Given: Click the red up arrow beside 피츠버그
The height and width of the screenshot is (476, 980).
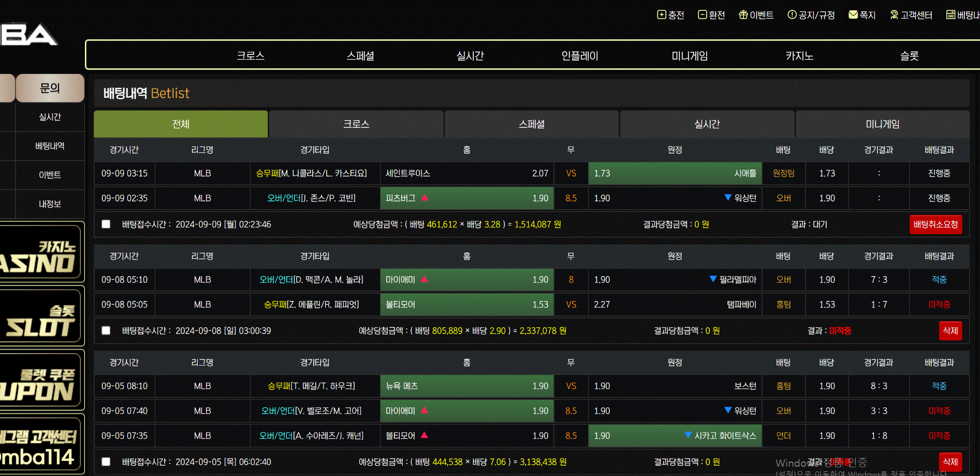Looking at the screenshot, I should pyautogui.click(x=425, y=197).
